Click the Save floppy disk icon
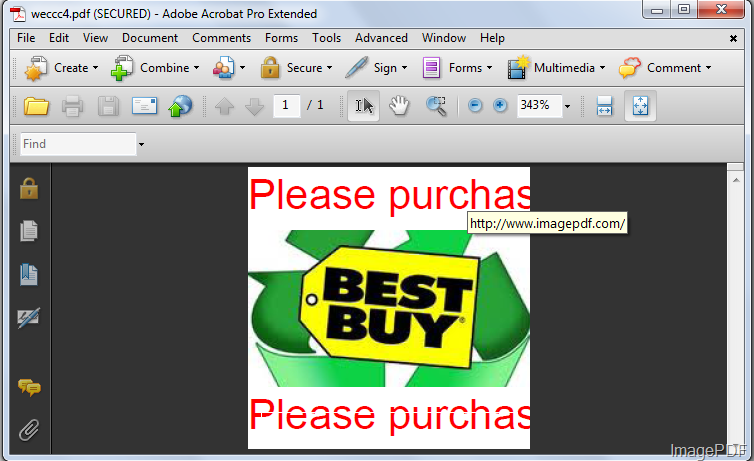The width and height of the screenshot is (754, 461). click(x=108, y=106)
